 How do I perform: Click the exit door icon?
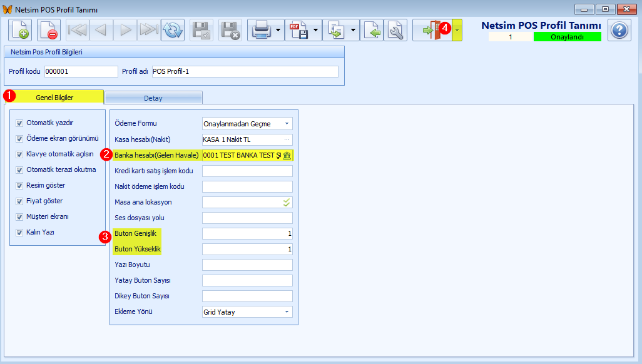pyautogui.click(x=432, y=30)
